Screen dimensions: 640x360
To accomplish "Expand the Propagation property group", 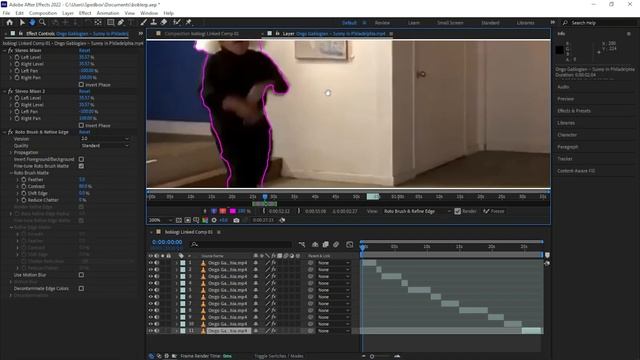I will 11,152.
